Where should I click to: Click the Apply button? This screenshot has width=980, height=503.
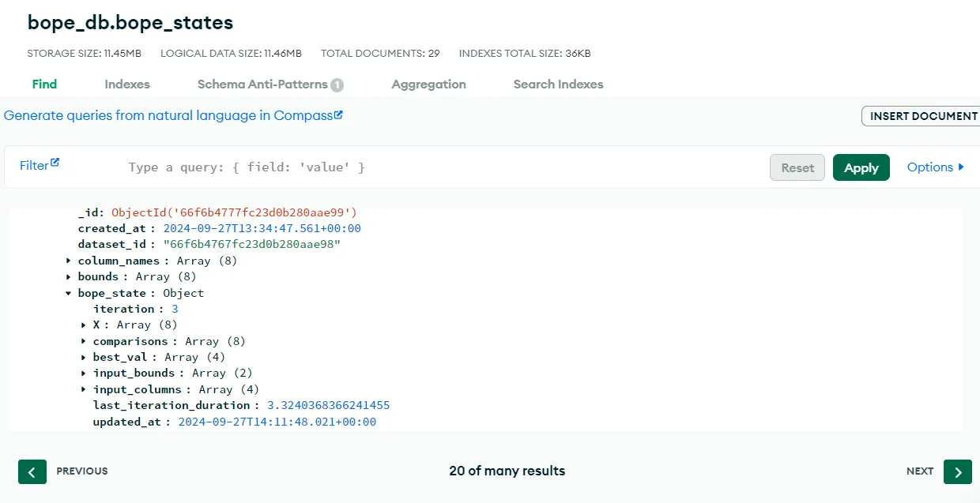click(x=861, y=167)
